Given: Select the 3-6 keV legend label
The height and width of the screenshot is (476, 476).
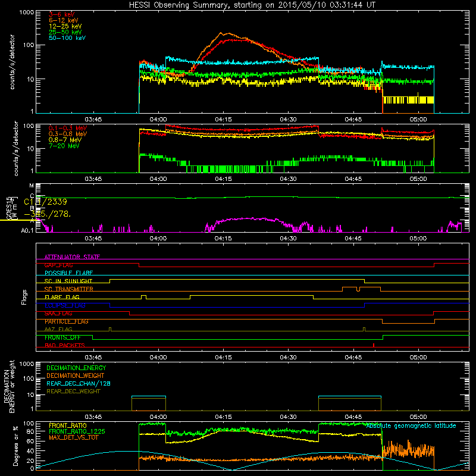Looking at the screenshot, I should point(62,14).
